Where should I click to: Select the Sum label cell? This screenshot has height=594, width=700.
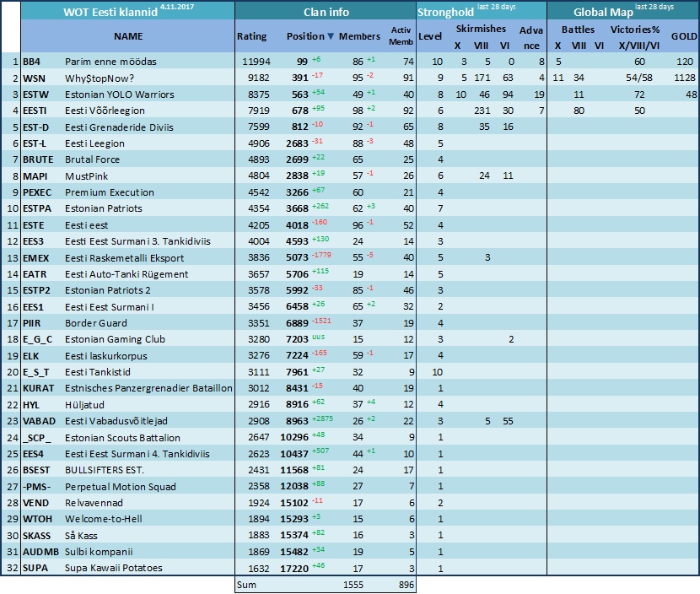click(246, 585)
